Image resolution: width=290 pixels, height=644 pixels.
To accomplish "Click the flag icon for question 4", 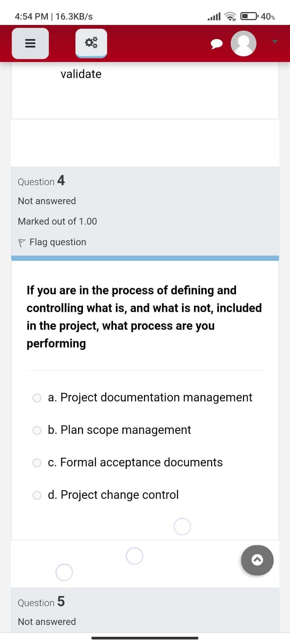I will point(21,243).
